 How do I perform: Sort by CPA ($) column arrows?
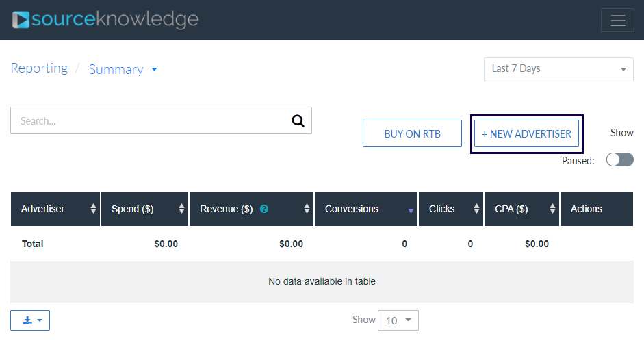click(x=552, y=209)
